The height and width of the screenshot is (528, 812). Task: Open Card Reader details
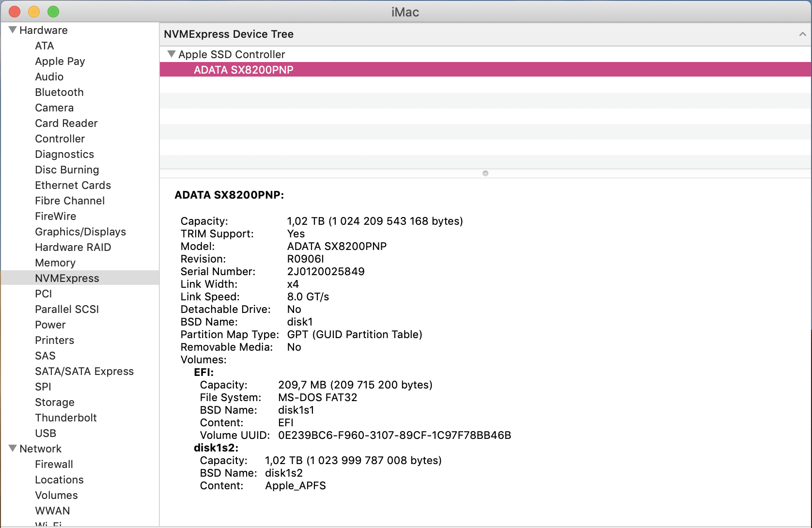coord(66,123)
